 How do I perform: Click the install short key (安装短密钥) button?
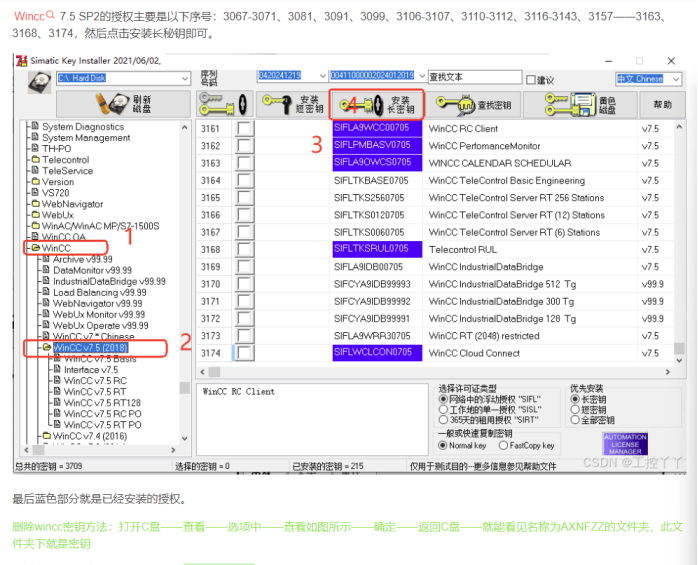(x=292, y=104)
